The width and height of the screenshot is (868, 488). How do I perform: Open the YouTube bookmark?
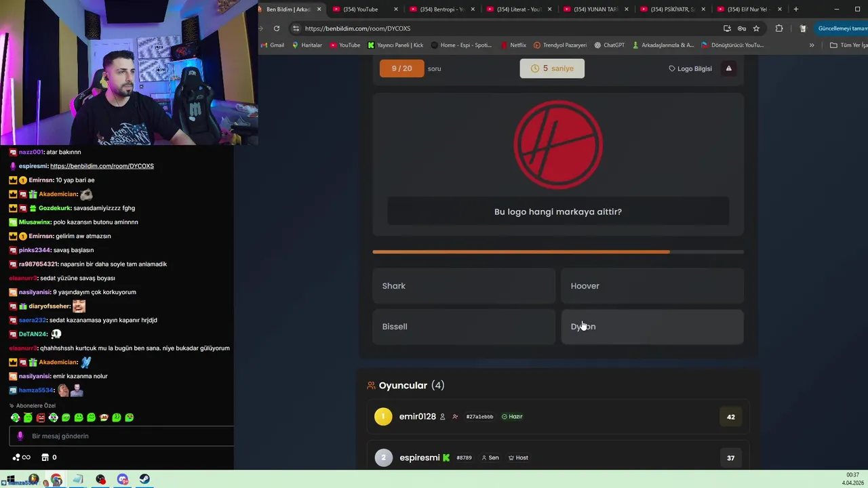(x=345, y=45)
